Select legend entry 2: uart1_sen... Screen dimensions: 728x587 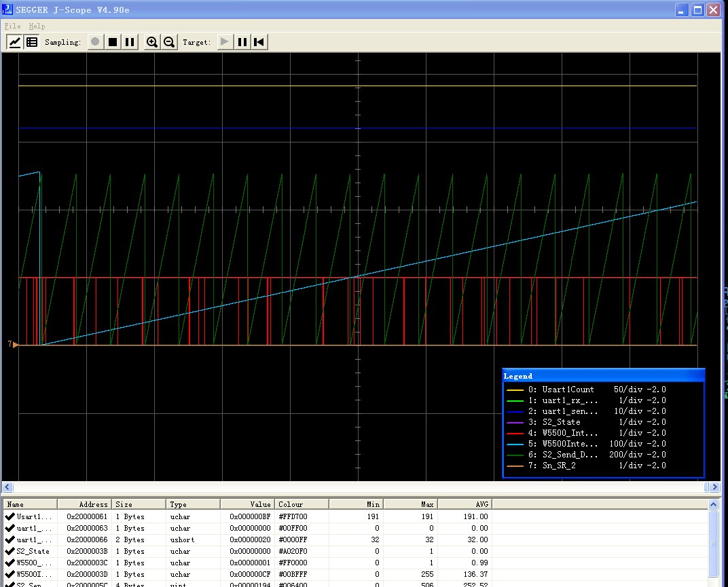[x=586, y=411]
